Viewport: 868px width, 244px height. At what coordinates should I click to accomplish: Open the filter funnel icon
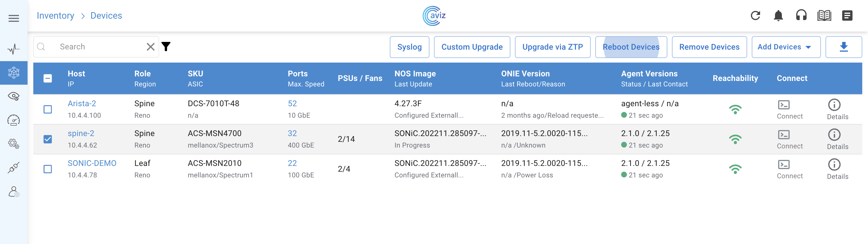pos(166,47)
